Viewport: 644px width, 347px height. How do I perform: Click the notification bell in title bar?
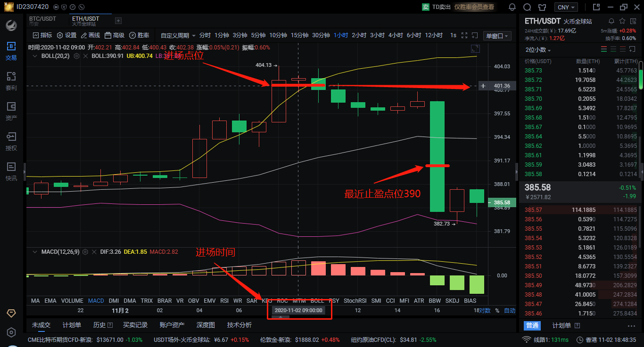point(512,7)
